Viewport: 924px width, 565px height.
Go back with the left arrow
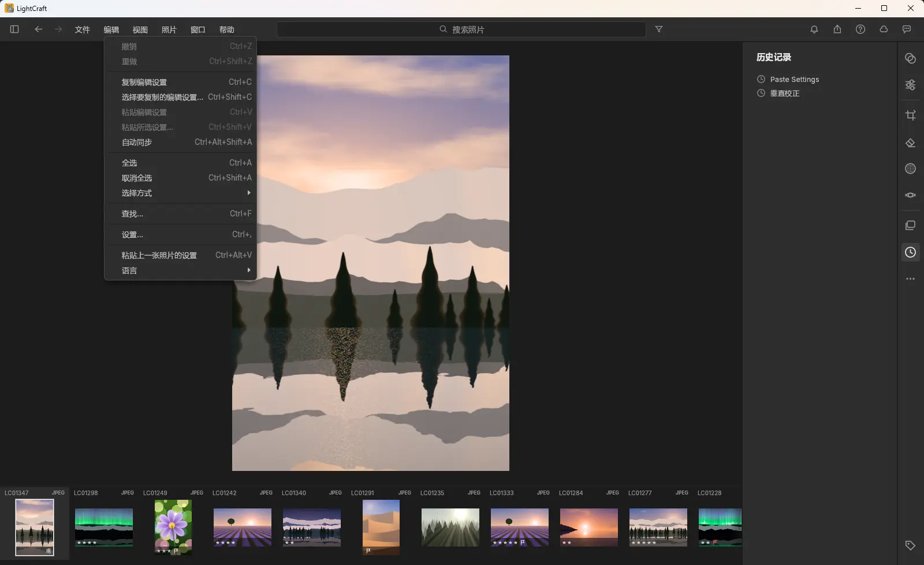tap(39, 29)
